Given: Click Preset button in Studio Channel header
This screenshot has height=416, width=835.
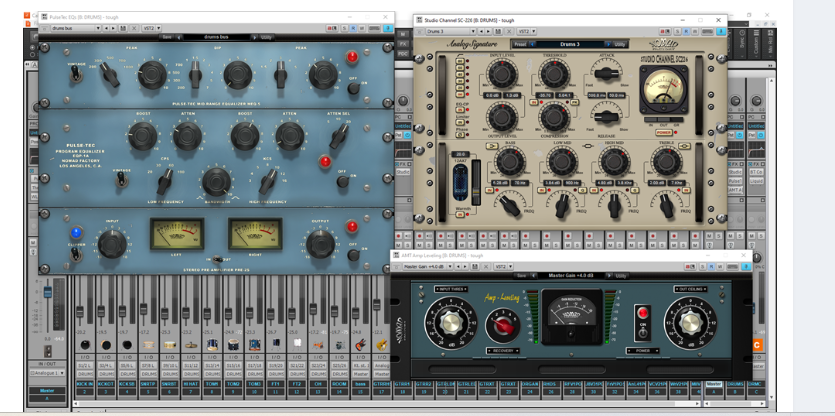Looking at the screenshot, I should click(520, 44).
